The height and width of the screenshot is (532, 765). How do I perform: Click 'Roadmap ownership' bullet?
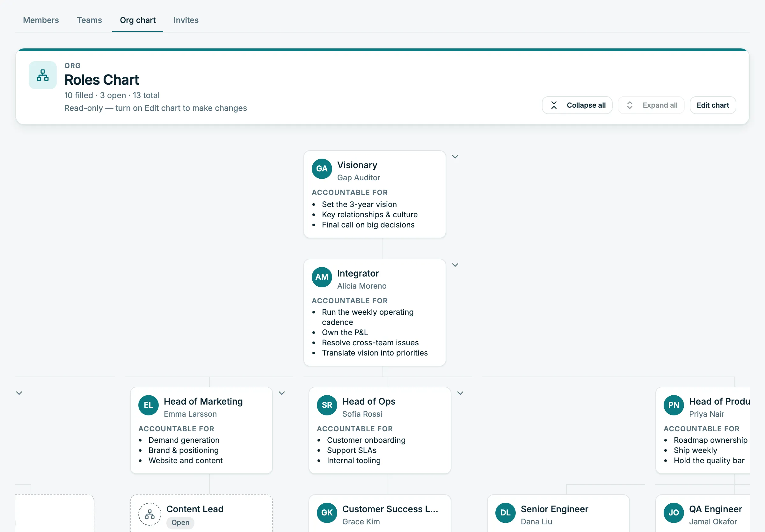point(710,441)
